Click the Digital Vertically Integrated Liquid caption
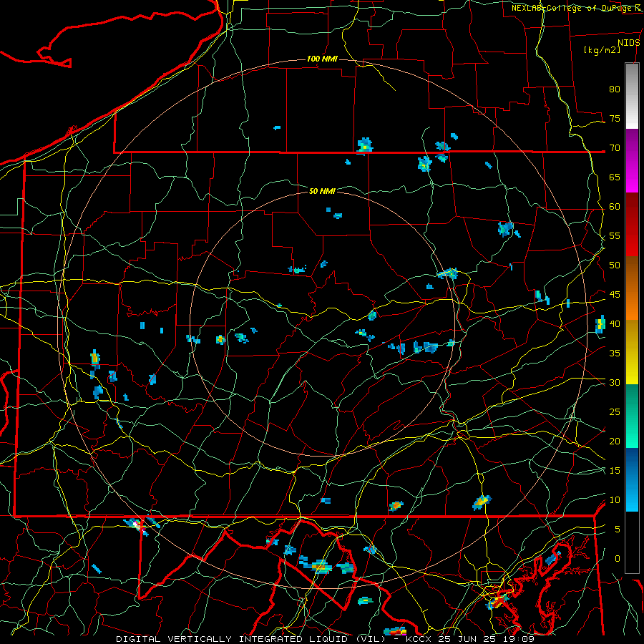The height and width of the screenshot is (644, 644). (325, 639)
